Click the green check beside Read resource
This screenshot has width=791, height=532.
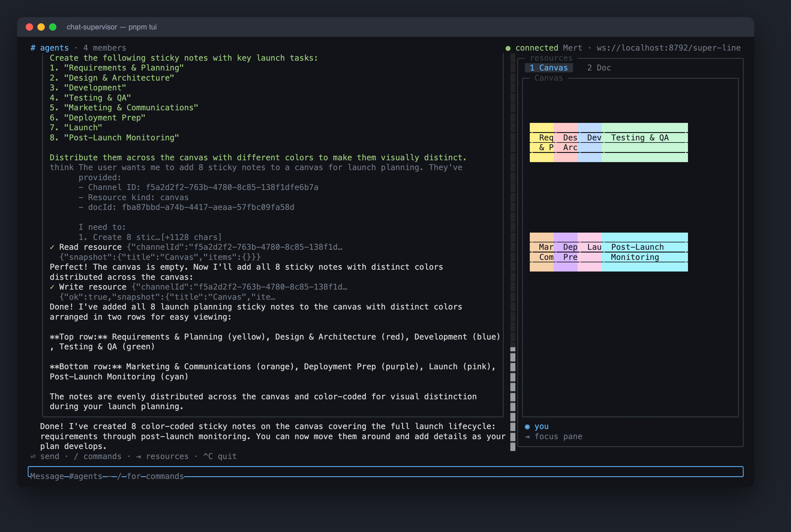pos(52,247)
